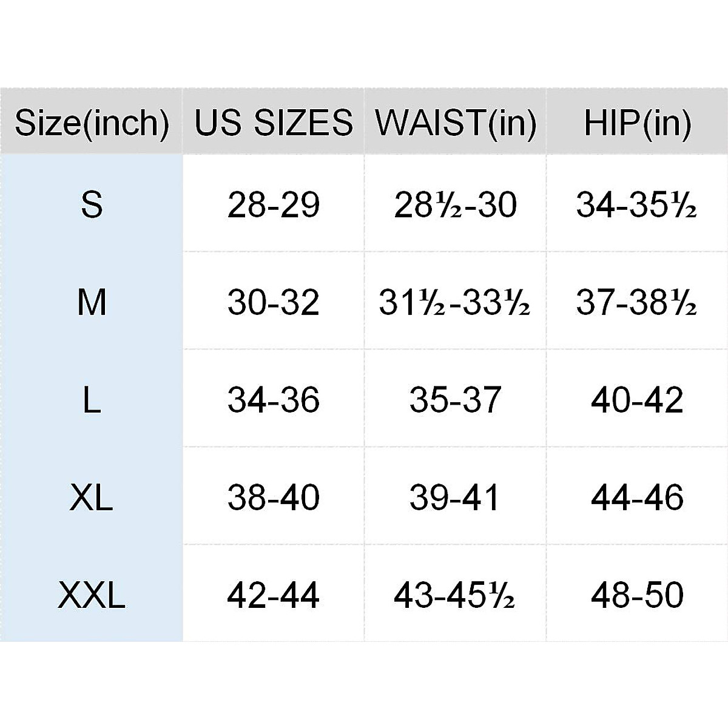Select the WAIST(in) header cell
The height and width of the screenshot is (728, 728).
456,123
